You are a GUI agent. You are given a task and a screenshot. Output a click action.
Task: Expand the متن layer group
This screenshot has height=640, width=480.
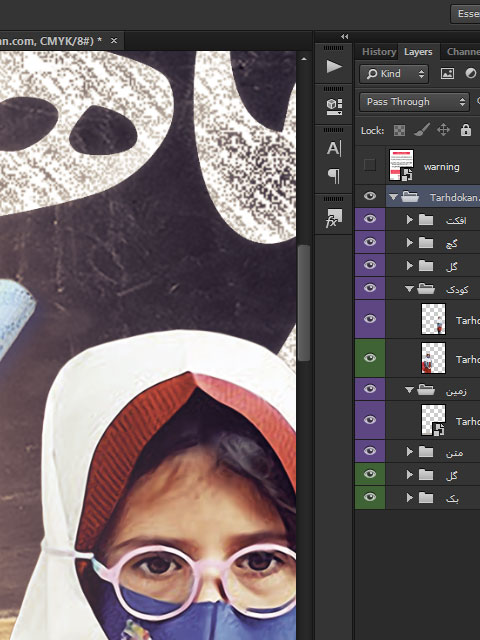pos(409,451)
